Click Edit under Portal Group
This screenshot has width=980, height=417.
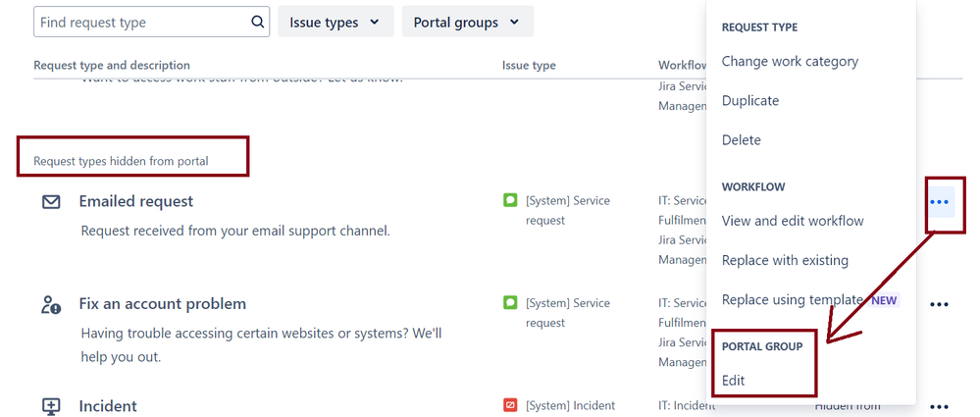tap(733, 380)
